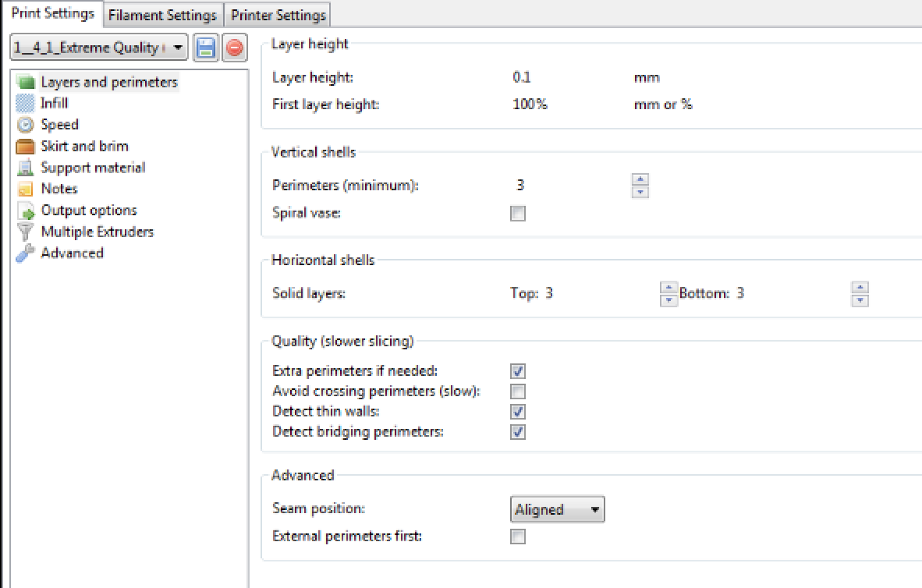The height and width of the screenshot is (588, 922).
Task: Enable the Spiral vase checkbox
Action: tap(517, 213)
